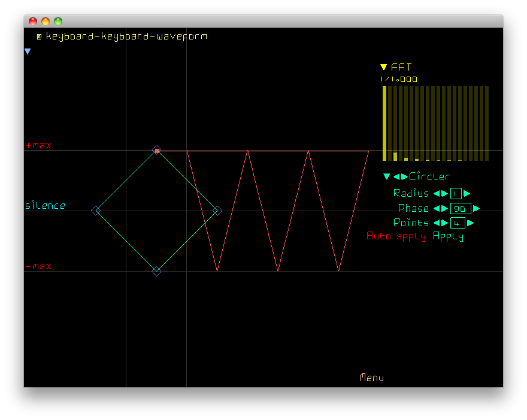Toggle the Auto apply option

tap(396, 236)
